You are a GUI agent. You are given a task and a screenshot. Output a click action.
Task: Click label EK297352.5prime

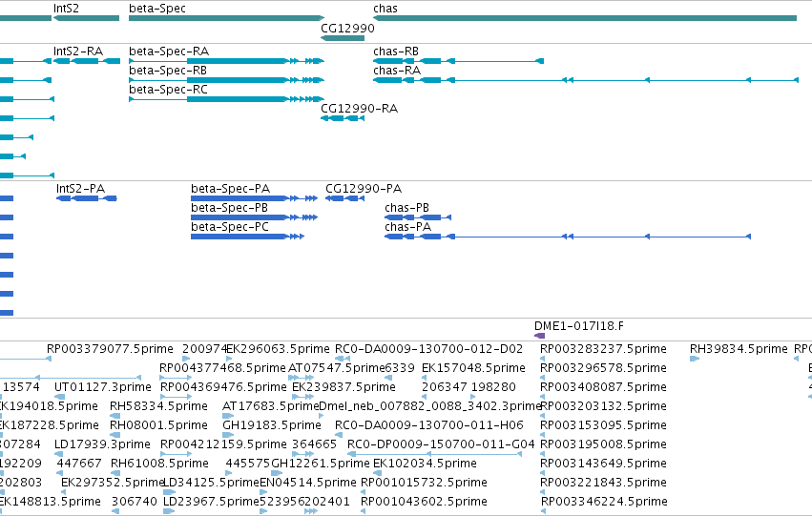113,483
